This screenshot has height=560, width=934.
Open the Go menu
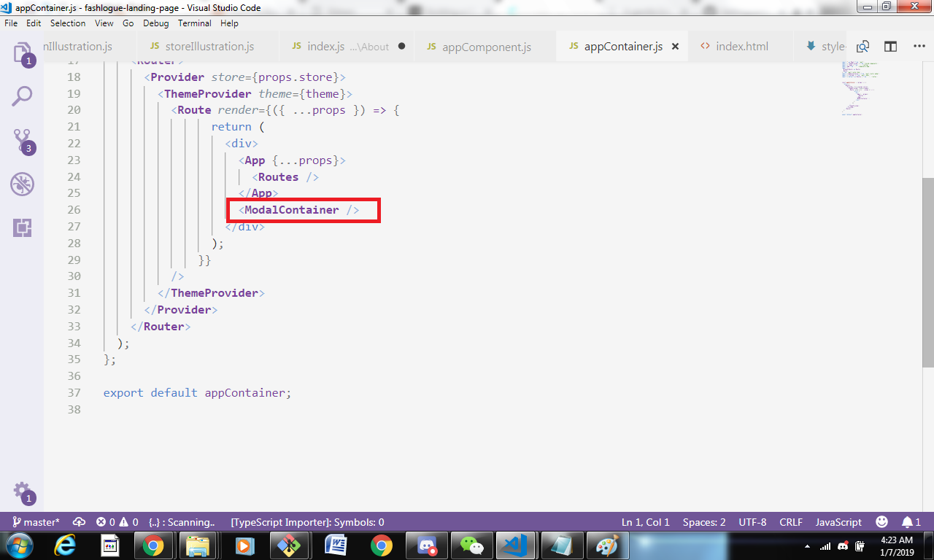pos(128,23)
